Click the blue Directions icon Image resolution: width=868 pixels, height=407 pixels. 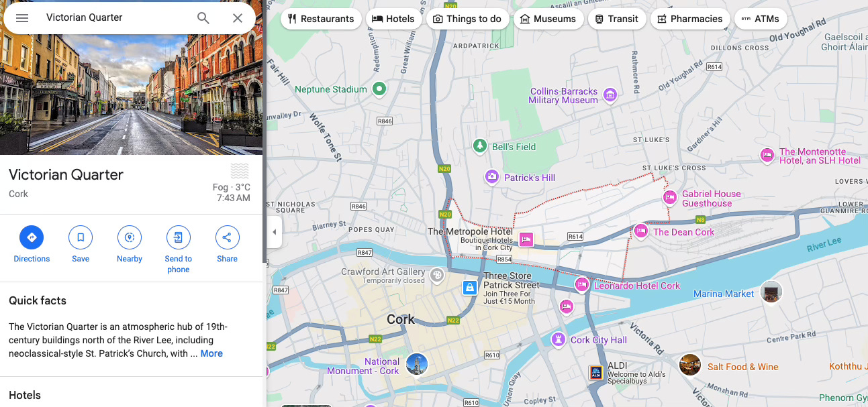[32, 237]
